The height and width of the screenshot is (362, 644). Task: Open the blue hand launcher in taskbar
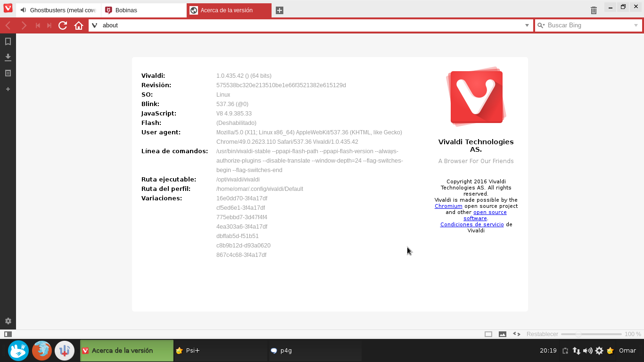(18, 351)
